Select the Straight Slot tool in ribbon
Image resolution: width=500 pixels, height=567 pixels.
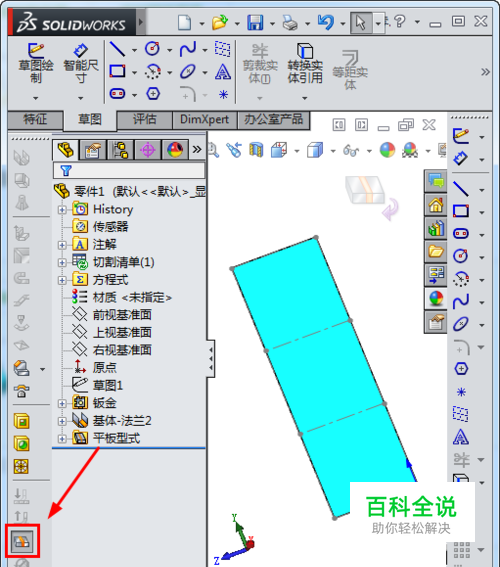[x=117, y=94]
